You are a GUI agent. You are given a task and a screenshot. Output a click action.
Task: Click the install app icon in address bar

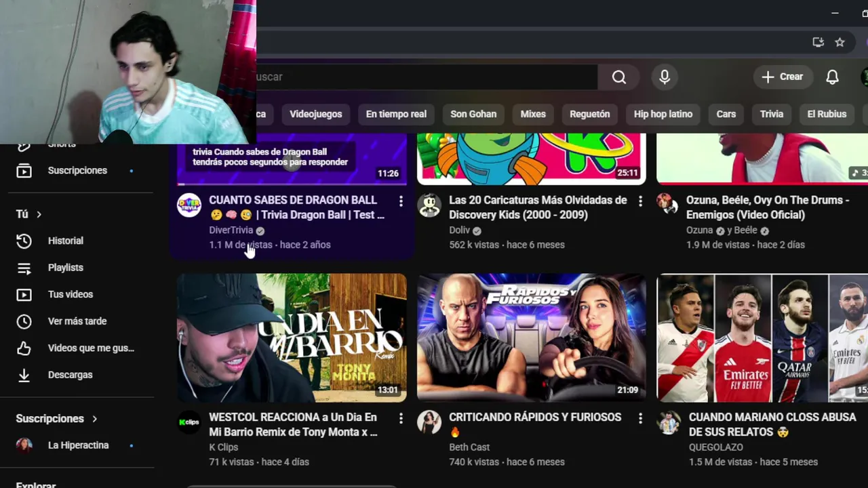tap(818, 42)
